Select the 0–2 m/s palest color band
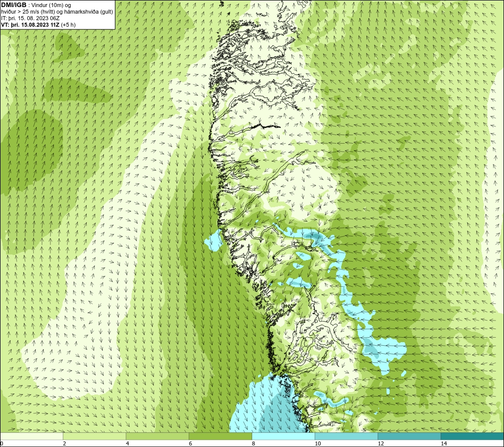The width and height of the screenshot is (504, 447). click(x=31, y=436)
